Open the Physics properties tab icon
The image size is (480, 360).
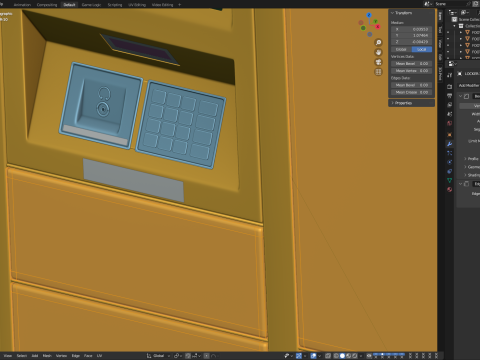pos(449,162)
